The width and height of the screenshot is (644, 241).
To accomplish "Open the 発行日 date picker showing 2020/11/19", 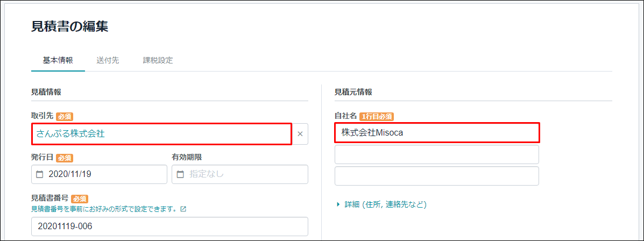I will click(x=99, y=174).
